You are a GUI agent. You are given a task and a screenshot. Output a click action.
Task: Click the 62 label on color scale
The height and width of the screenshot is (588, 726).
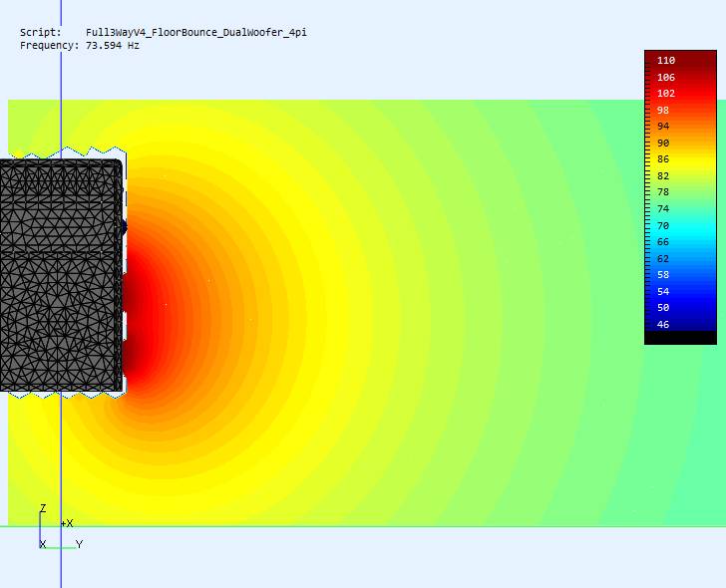tap(663, 258)
